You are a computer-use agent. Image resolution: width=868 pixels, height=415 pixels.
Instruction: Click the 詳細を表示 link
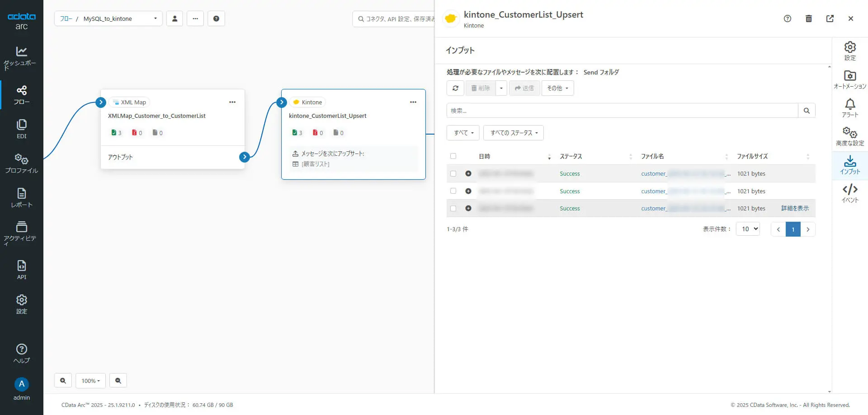[795, 208]
